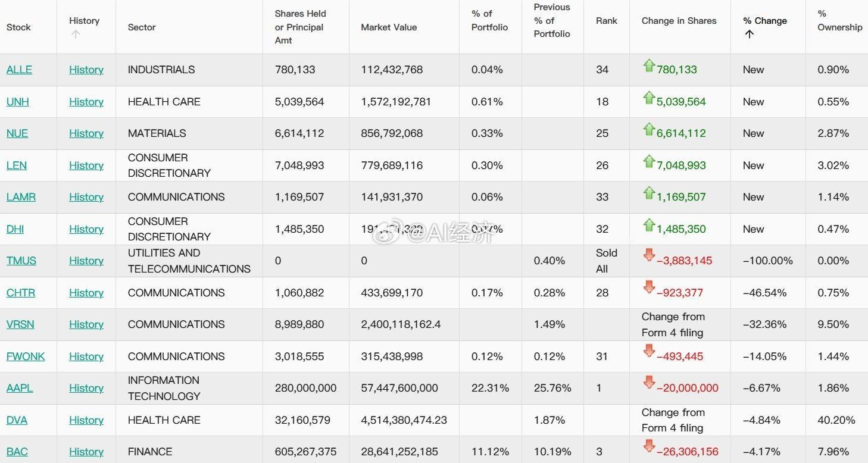The image size is (868, 463).
Task: View History for DHI row
Action: click(86, 229)
